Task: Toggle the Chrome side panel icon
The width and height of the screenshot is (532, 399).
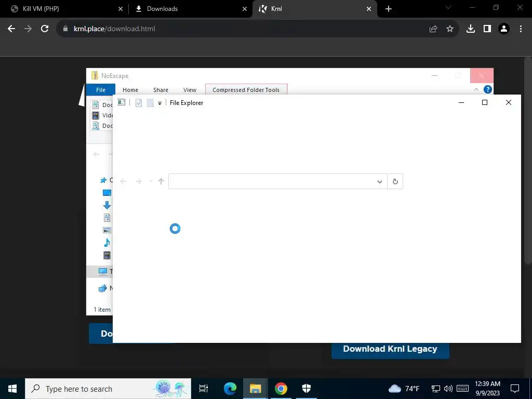Action: pos(487,29)
